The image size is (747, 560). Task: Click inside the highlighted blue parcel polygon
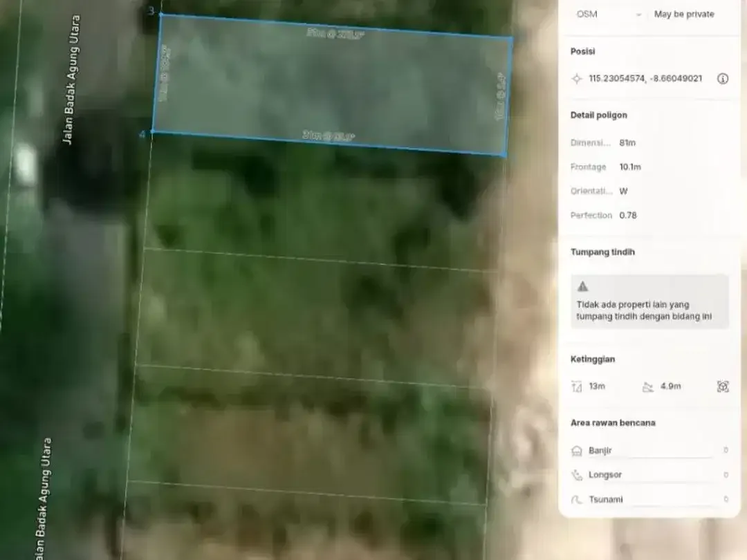coord(333,85)
